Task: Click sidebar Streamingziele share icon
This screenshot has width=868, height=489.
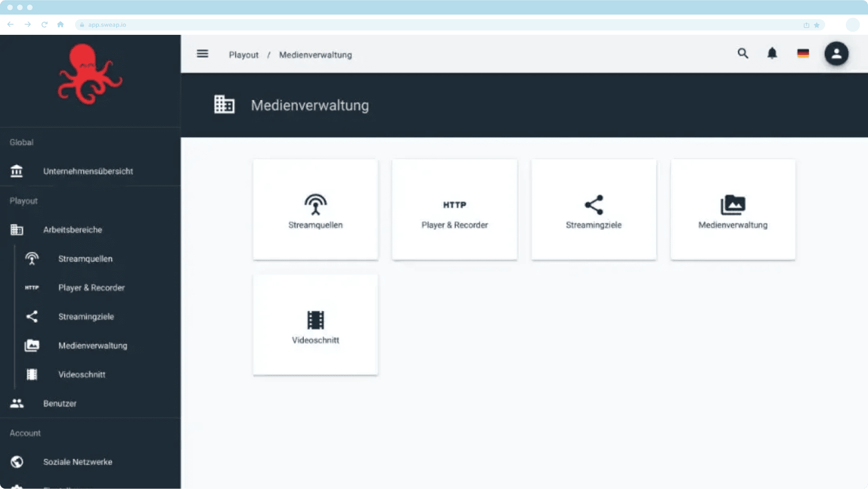Action: (x=32, y=317)
